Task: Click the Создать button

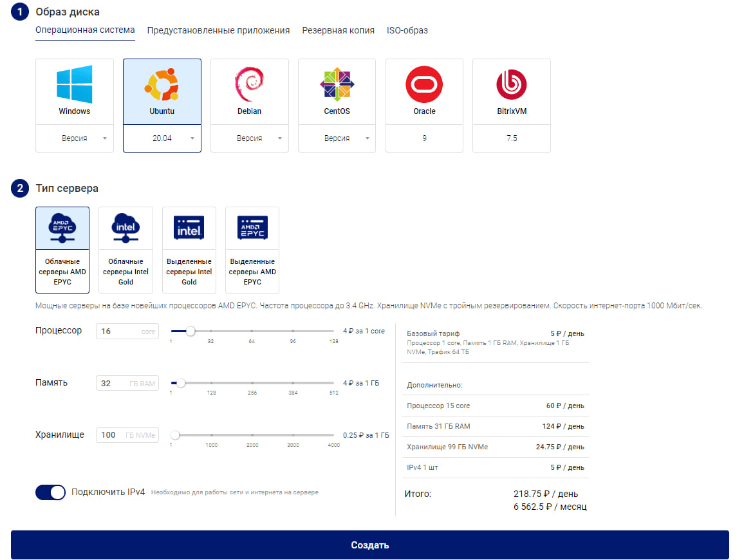Action: 370,545
